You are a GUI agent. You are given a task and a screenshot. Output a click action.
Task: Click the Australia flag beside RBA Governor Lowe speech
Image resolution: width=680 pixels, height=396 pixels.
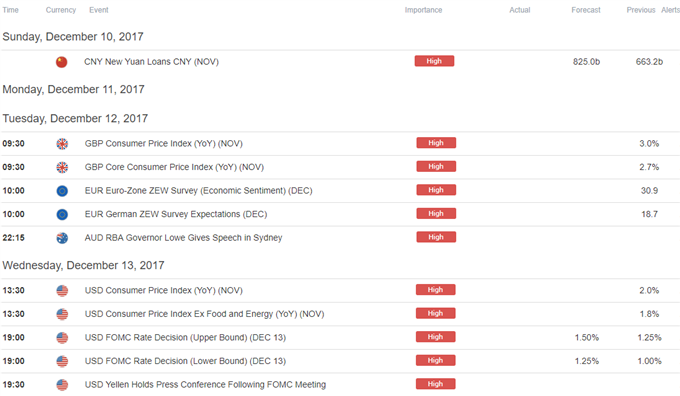62,238
